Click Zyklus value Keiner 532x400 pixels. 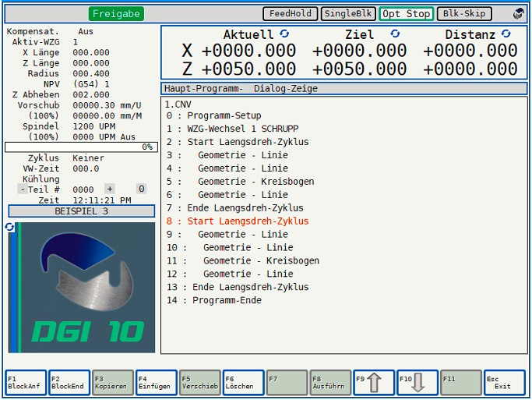pos(88,158)
